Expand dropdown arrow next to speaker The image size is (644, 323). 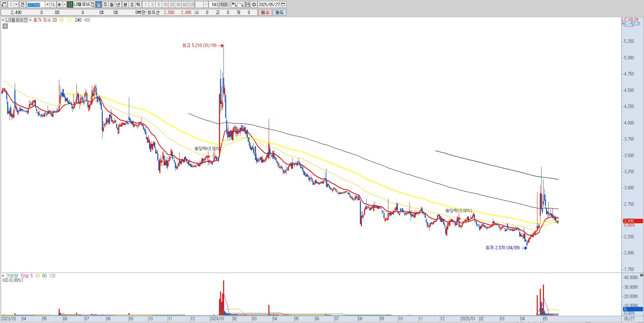pyautogui.click(x=64, y=4)
